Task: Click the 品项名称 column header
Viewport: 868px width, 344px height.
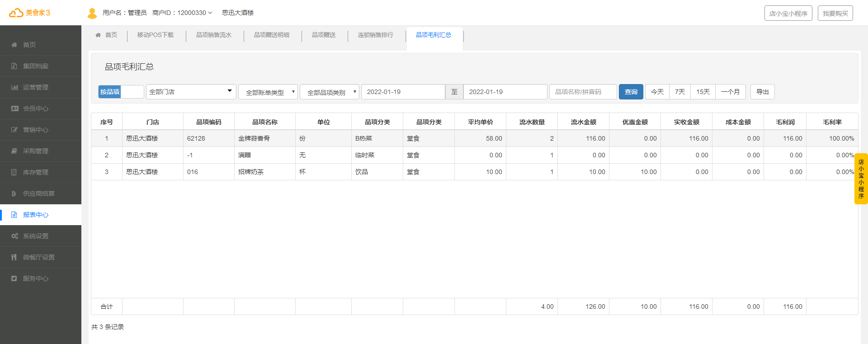Action: pos(265,122)
